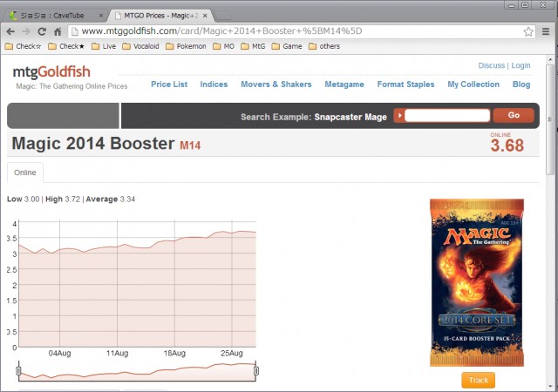The height and width of the screenshot is (392, 558).
Task: Click the 25Aug date label on the chart
Action: (232, 353)
